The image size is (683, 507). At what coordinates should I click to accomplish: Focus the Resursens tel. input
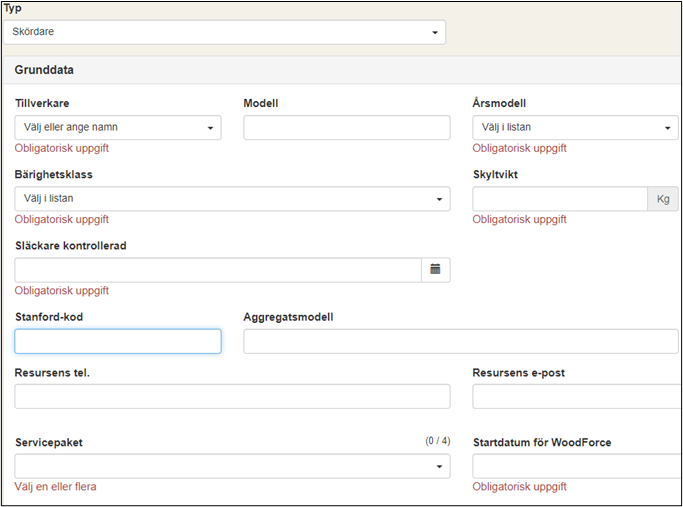232,397
